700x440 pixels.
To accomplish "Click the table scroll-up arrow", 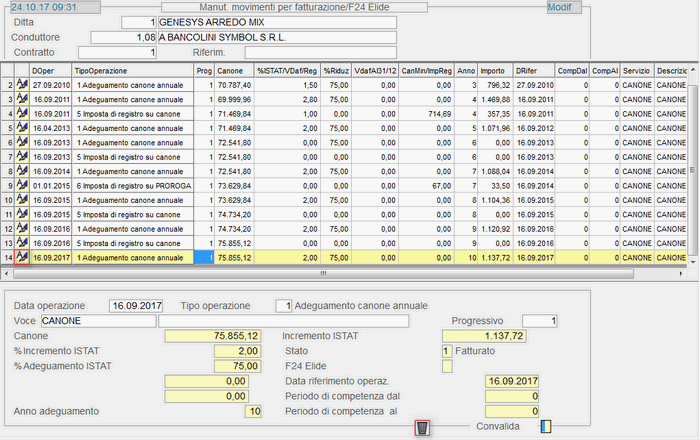I will [x=693, y=70].
